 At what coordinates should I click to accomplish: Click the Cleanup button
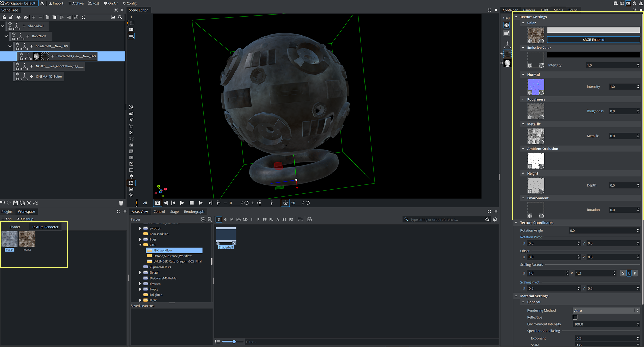[x=25, y=219]
